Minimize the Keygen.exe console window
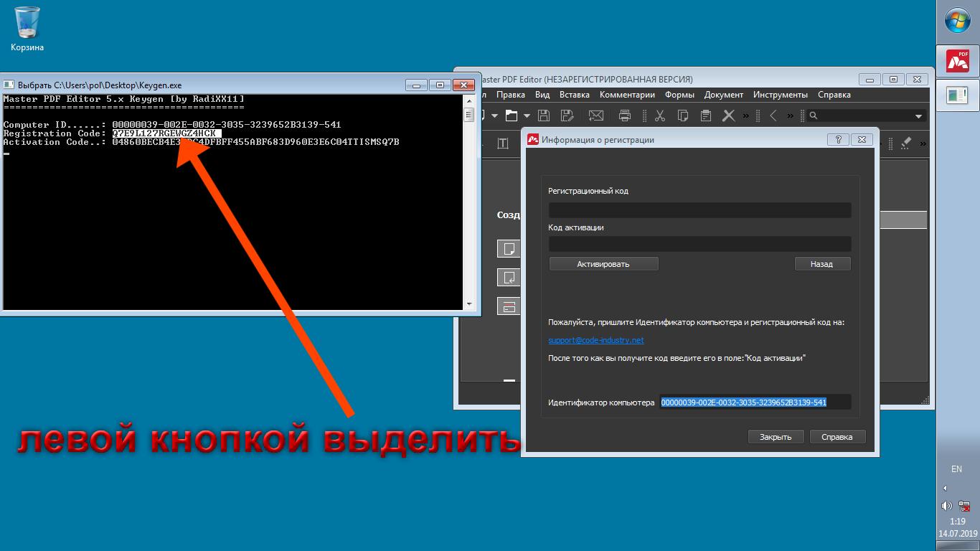 416,85
